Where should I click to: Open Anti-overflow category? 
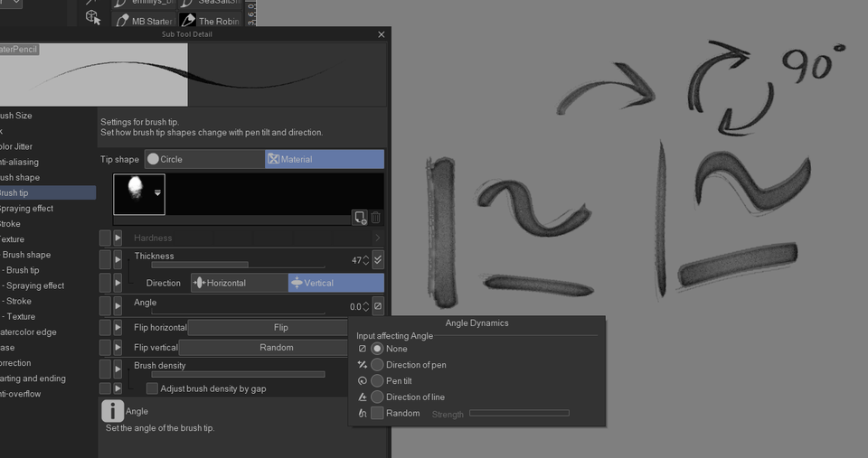click(x=48, y=395)
